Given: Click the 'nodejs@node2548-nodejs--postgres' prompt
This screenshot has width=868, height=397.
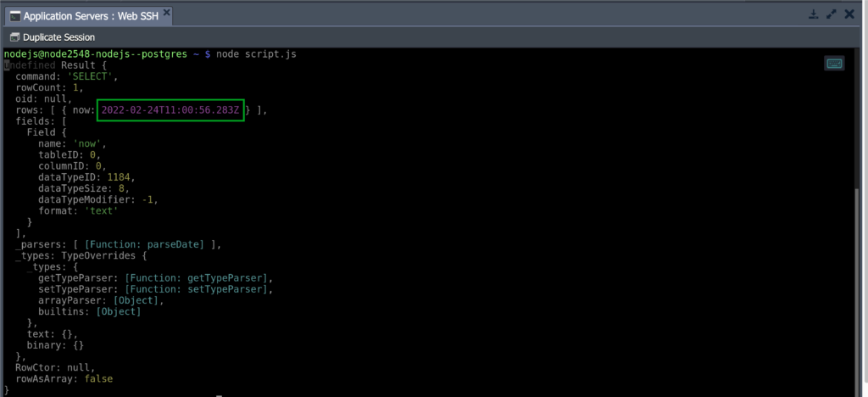Looking at the screenshot, I should (96, 54).
